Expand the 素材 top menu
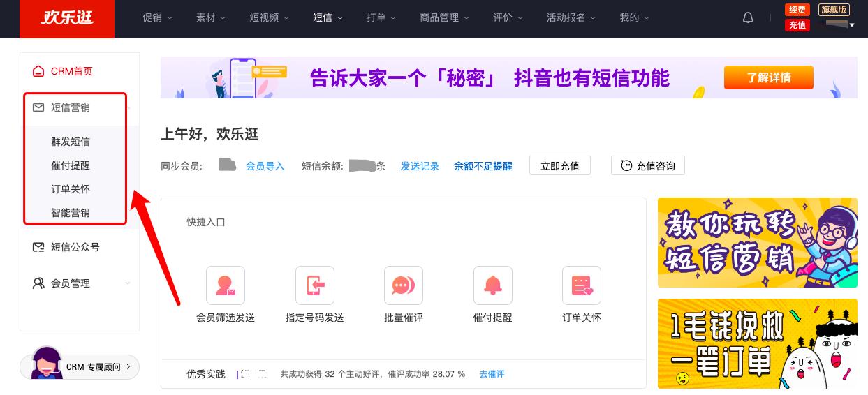The height and width of the screenshot is (395, 868). click(212, 18)
